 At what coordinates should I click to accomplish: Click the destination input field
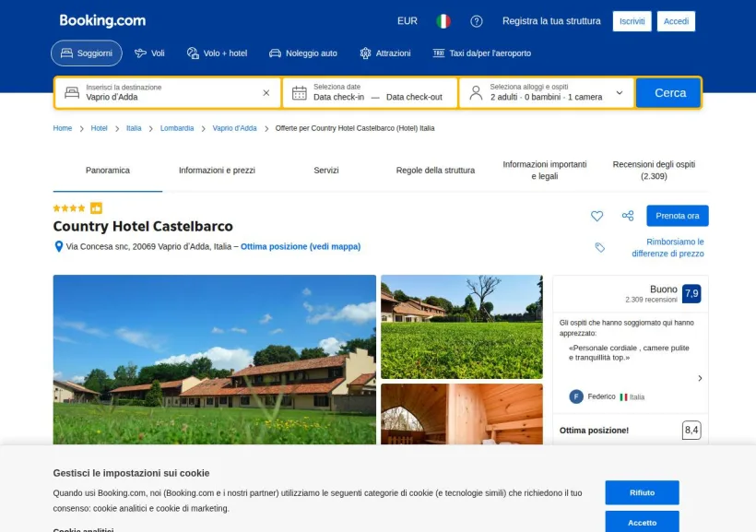[168, 92]
